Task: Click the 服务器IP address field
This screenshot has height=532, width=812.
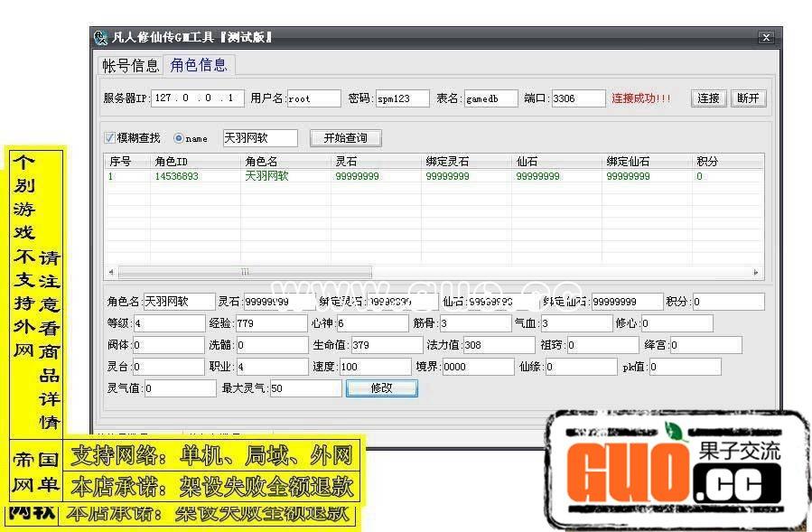Action: tap(197, 98)
